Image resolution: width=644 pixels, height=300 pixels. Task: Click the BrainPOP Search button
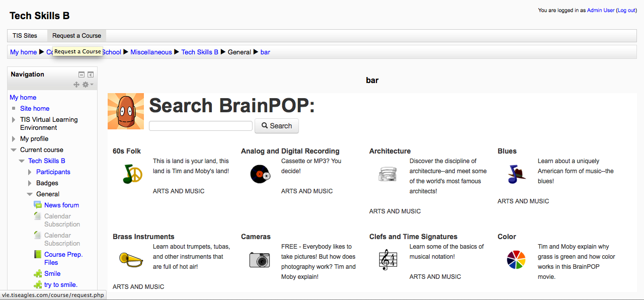pos(277,126)
